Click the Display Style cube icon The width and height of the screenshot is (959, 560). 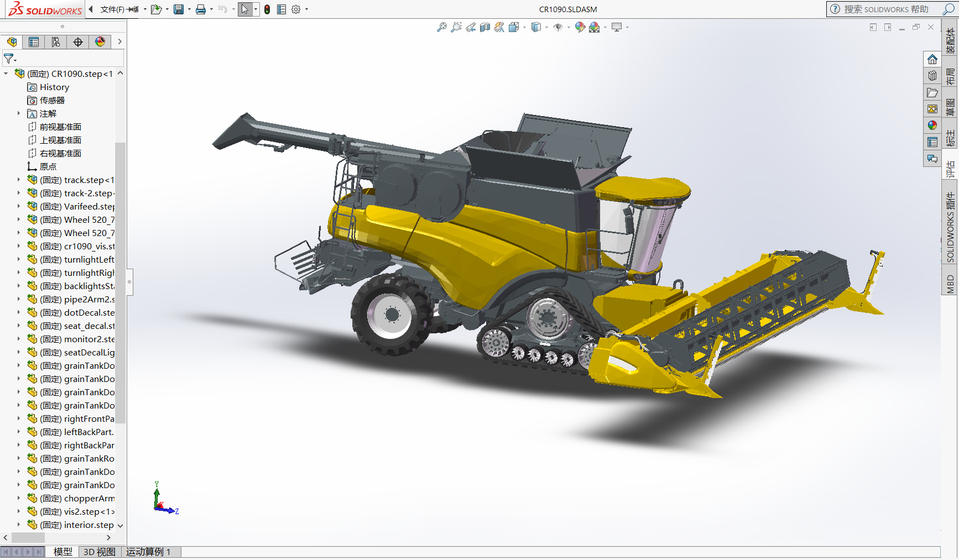click(x=535, y=27)
